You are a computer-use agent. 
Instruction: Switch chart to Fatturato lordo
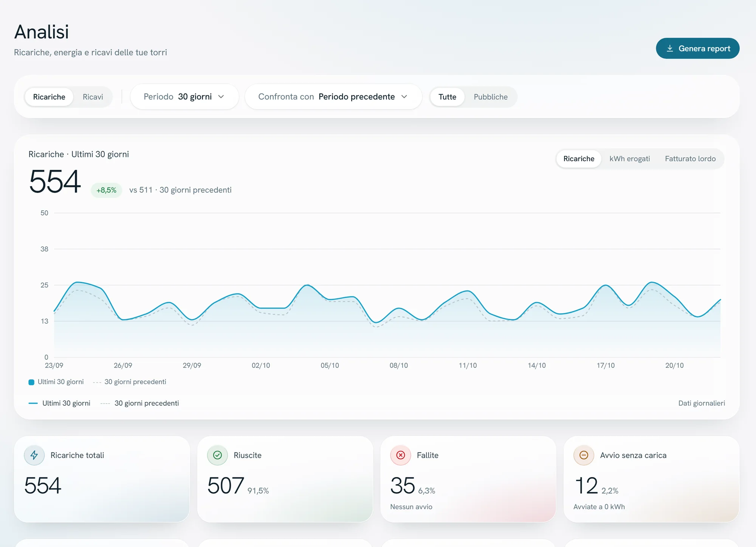point(690,159)
